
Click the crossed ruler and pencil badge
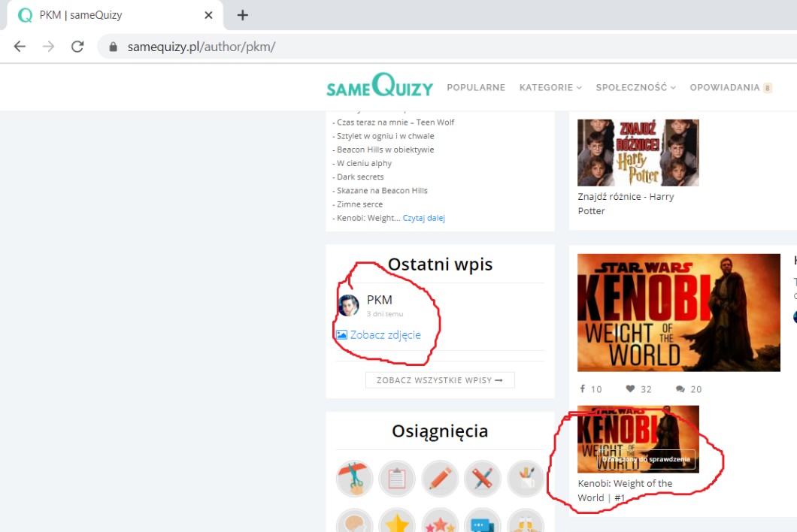click(483, 479)
